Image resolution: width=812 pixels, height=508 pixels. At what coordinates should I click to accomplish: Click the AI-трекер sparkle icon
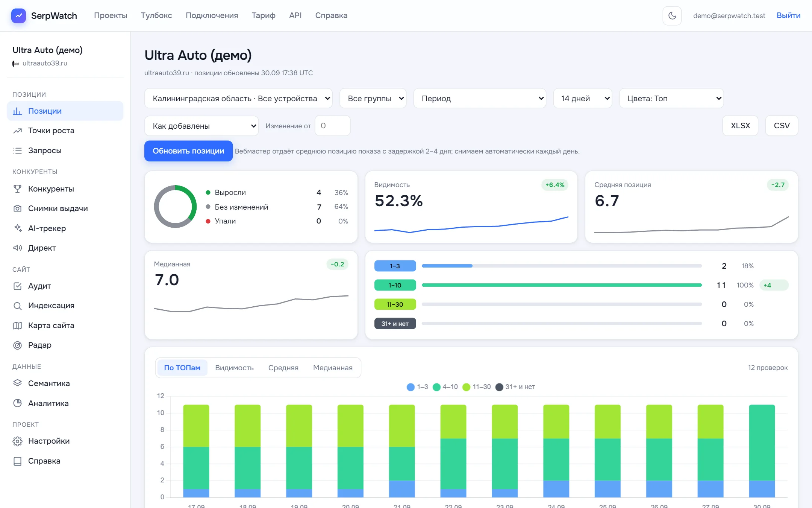17,228
